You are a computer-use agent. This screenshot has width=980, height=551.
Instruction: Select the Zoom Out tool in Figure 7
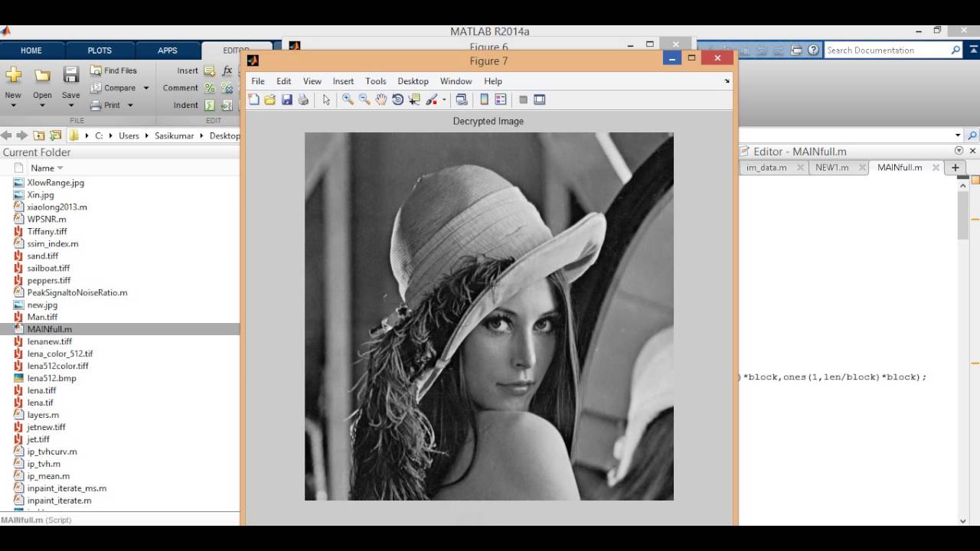pos(364,99)
